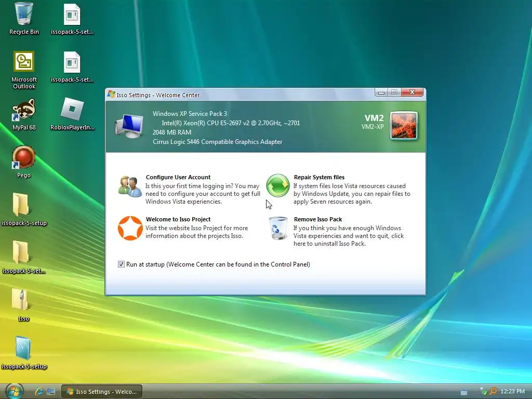Click the computer monitor icon in header
This screenshot has width=532, height=399.
pos(129,126)
